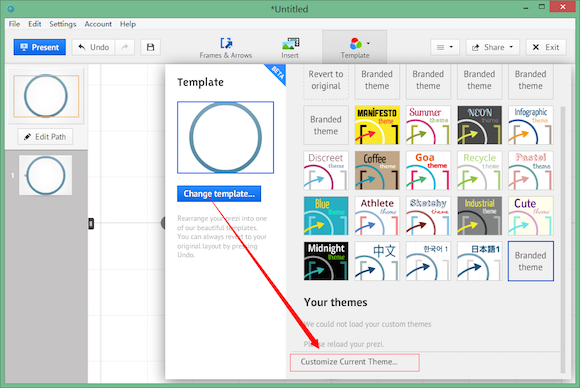Viewport: 580px width, 388px height.
Task: Open the Settings menu
Action: click(63, 24)
